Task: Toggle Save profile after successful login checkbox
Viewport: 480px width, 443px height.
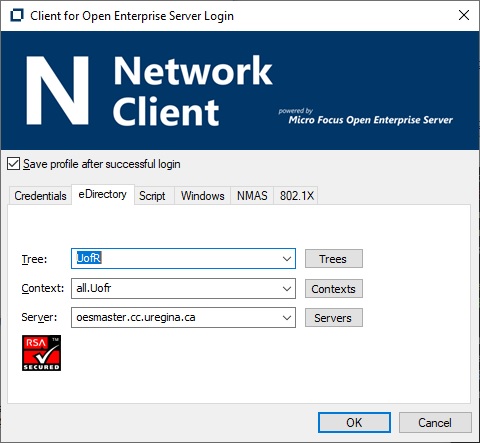Action: [x=13, y=164]
